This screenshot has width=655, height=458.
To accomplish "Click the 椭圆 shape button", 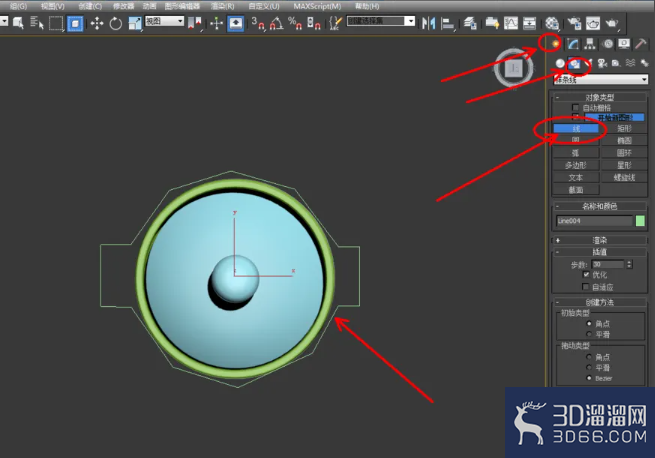I will point(624,140).
